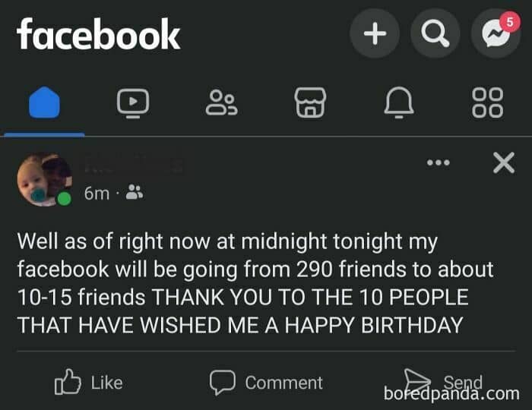This screenshot has height=410, width=532.
Task: Like the birthday post
Action: click(x=89, y=383)
